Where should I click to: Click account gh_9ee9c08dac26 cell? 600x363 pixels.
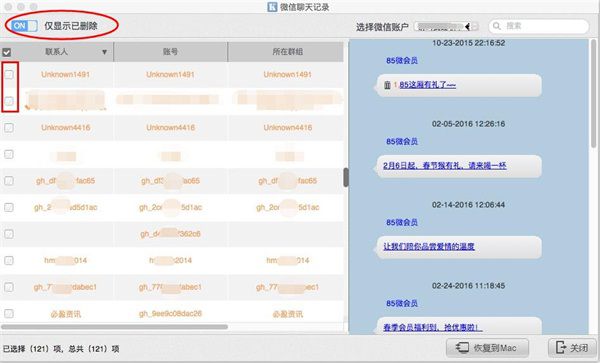[x=170, y=314]
